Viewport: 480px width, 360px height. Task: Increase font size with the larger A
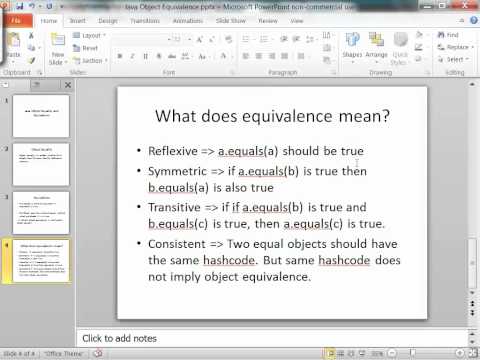click(x=199, y=40)
